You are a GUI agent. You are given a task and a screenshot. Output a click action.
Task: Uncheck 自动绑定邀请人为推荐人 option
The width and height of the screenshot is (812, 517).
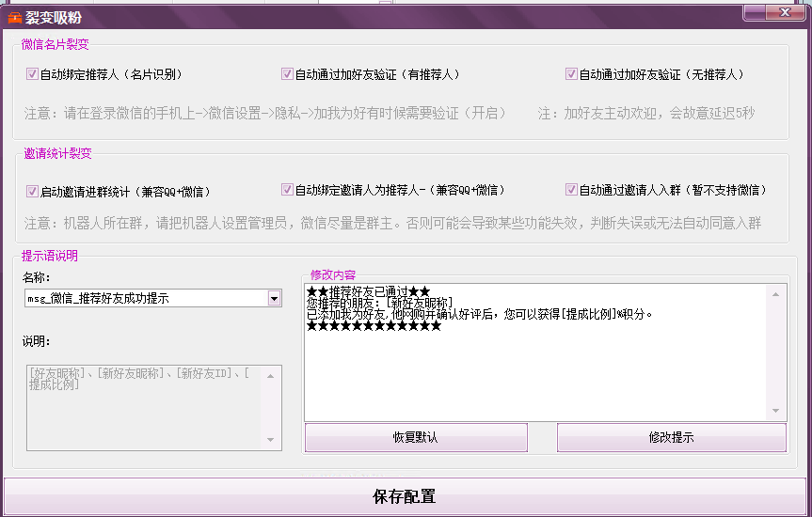(287, 190)
